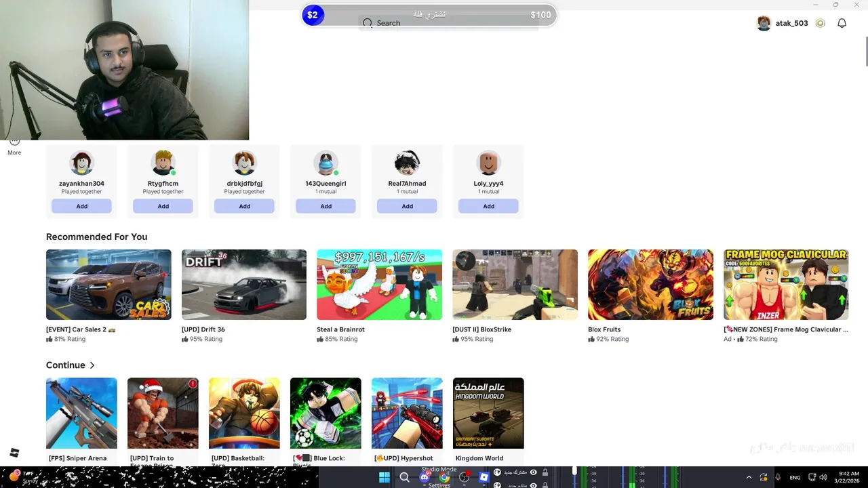Open the Frame Mog Clavicular ad thumbnail
Viewport: 868px width, 488px height.
click(x=786, y=285)
